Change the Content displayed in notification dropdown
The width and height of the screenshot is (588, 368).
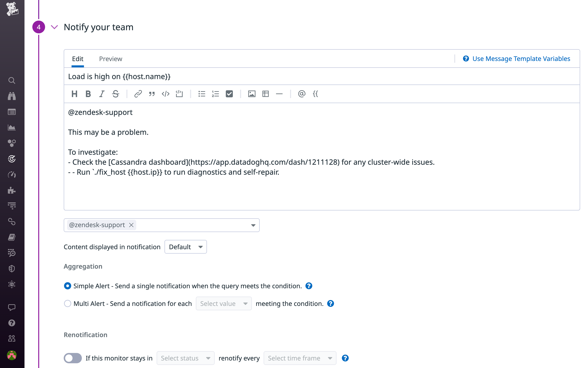click(x=185, y=247)
